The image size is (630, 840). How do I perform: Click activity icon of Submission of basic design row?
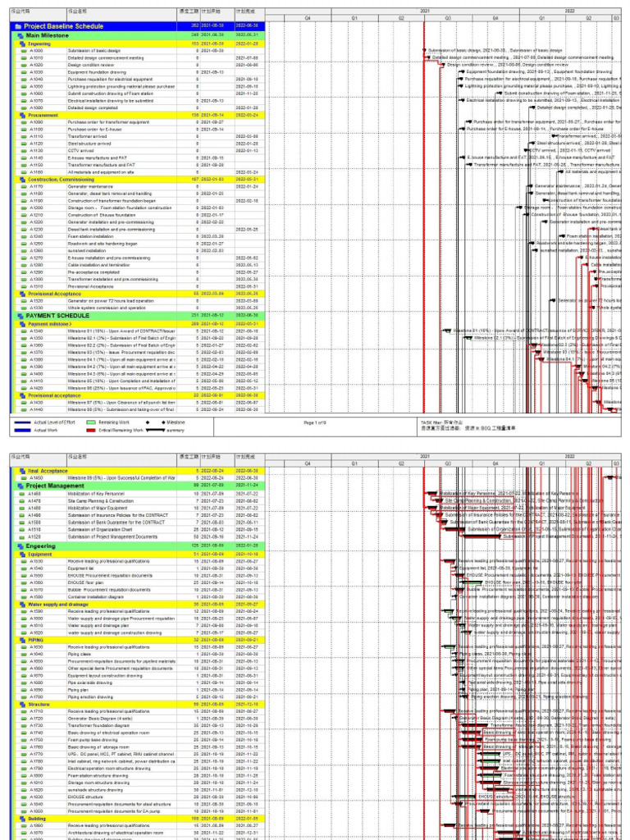click(x=24, y=51)
